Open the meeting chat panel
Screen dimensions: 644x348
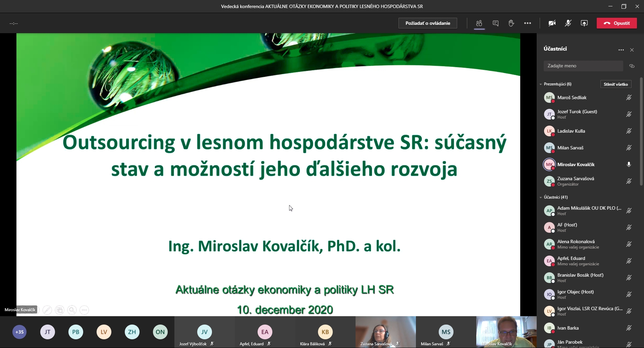[495, 23]
